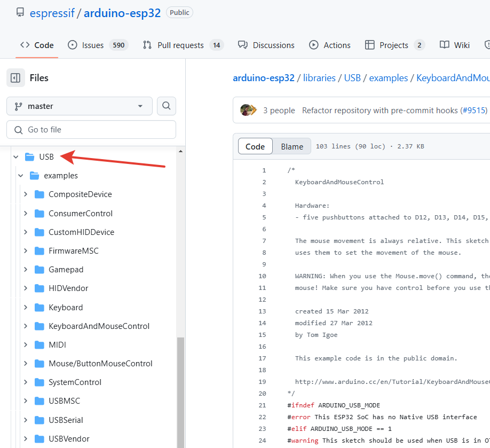The width and height of the screenshot is (490, 448).
Task: Expand the Gamepad folder chevron
Action: (26, 270)
